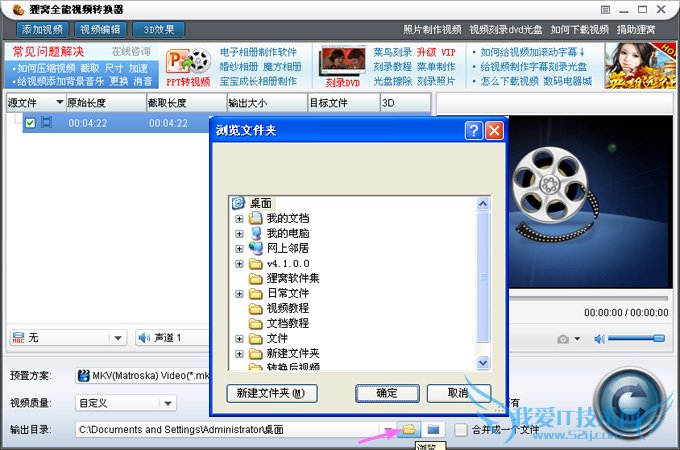Enable the 合并成一个文件 checkbox
Image resolution: width=680 pixels, height=450 pixels.
point(460,430)
